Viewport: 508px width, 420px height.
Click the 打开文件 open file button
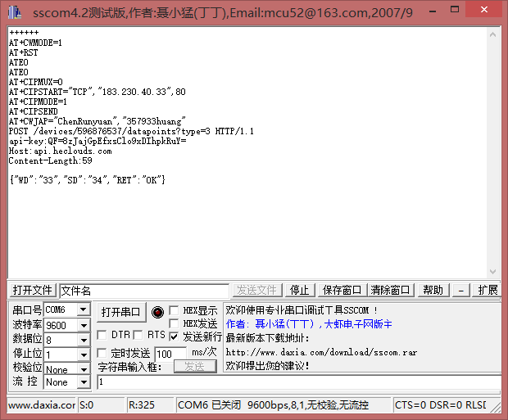pos(33,290)
